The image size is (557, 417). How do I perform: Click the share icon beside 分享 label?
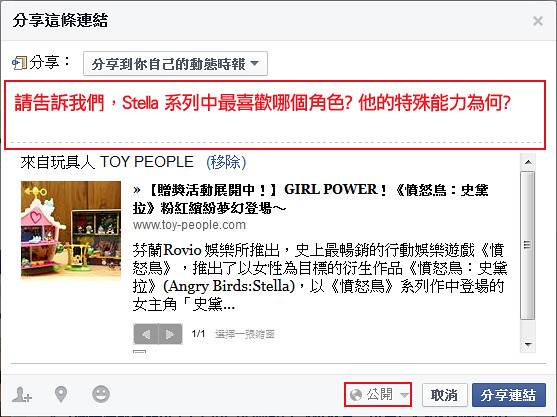(19, 63)
